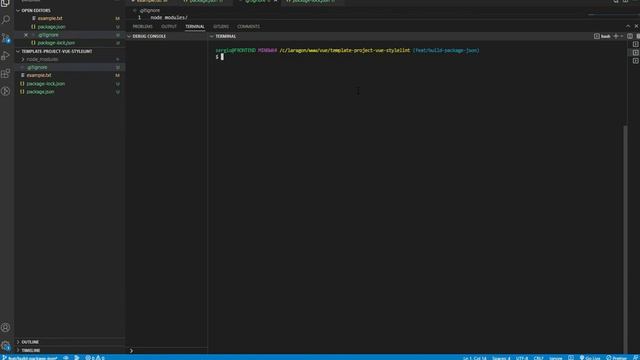Screen dimensions: 640x360
Task: Close .gitignore in Open Editors list
Action: (26, 35)
